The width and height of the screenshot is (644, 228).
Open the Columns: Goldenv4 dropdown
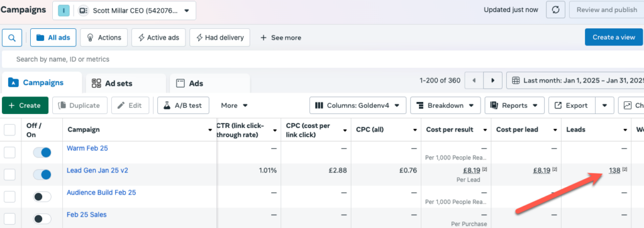(358, 105)
